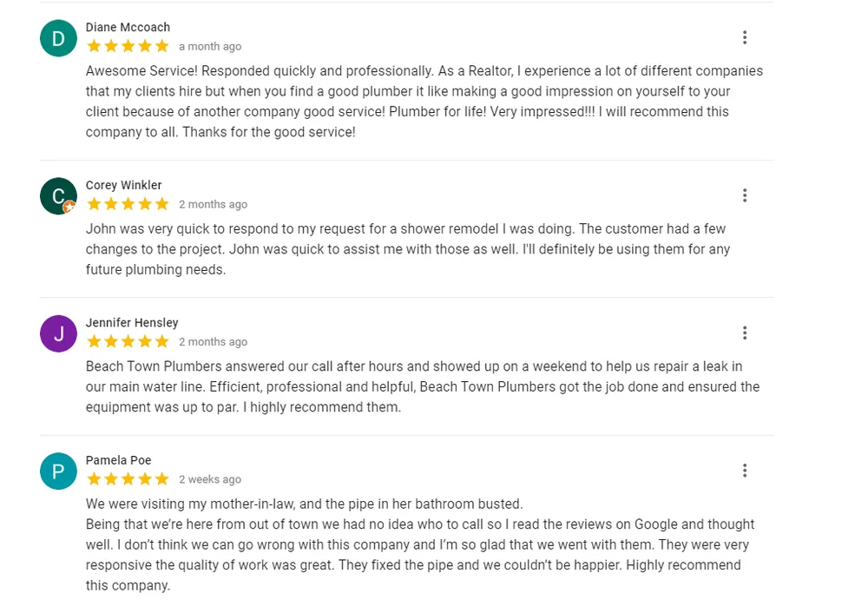Open Diane Mccoach's profile name link
This screenshot has width=868, height=613.
128,27
